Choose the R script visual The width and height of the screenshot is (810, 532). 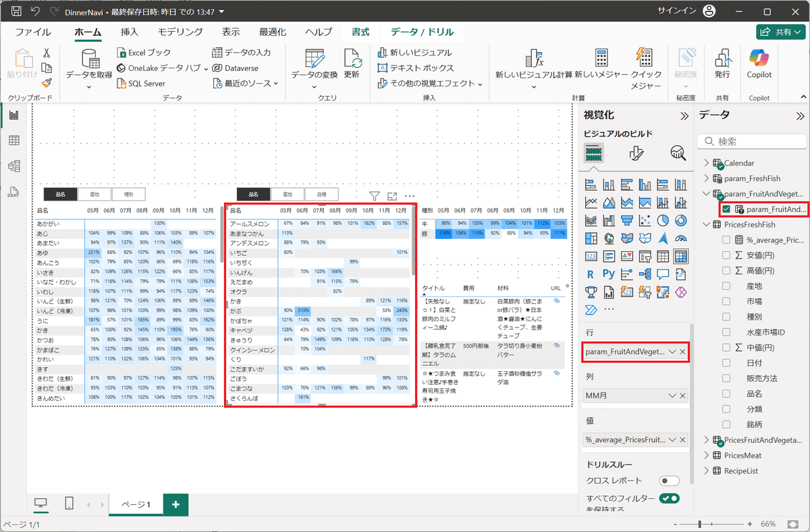(x=591, y=274)
